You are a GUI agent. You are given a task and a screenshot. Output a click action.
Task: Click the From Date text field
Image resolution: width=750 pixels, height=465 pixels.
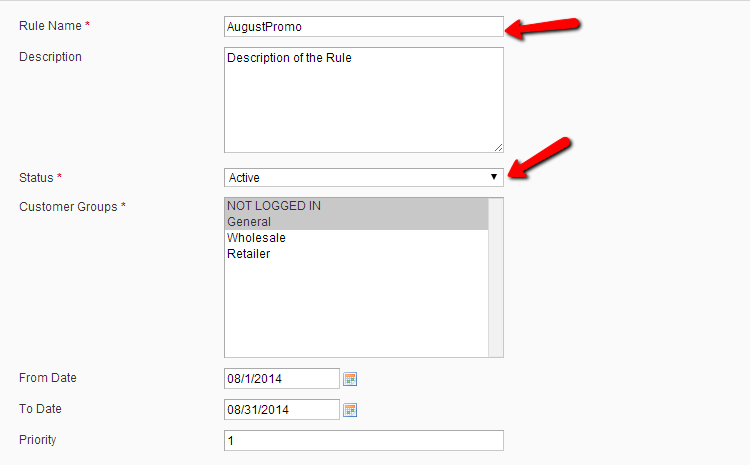(282, 379)
